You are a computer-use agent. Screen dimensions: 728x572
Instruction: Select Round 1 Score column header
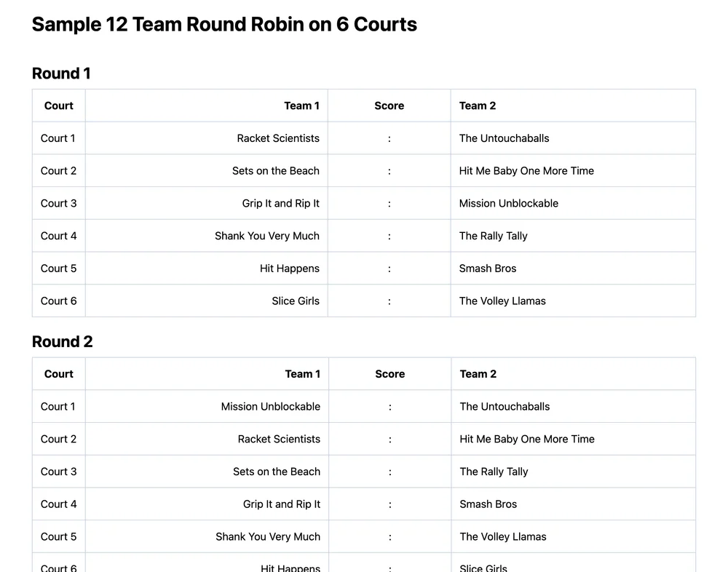pyautogui.click(x=389, y=106)
